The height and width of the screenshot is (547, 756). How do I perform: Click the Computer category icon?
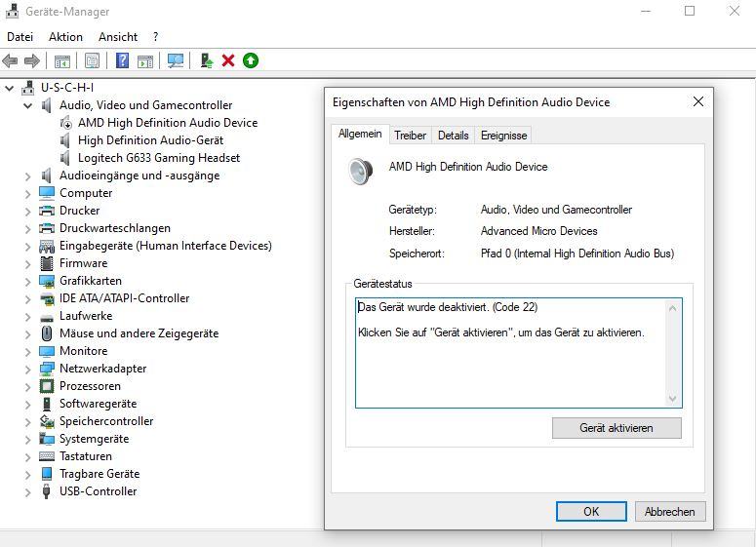tap(47, 193)
